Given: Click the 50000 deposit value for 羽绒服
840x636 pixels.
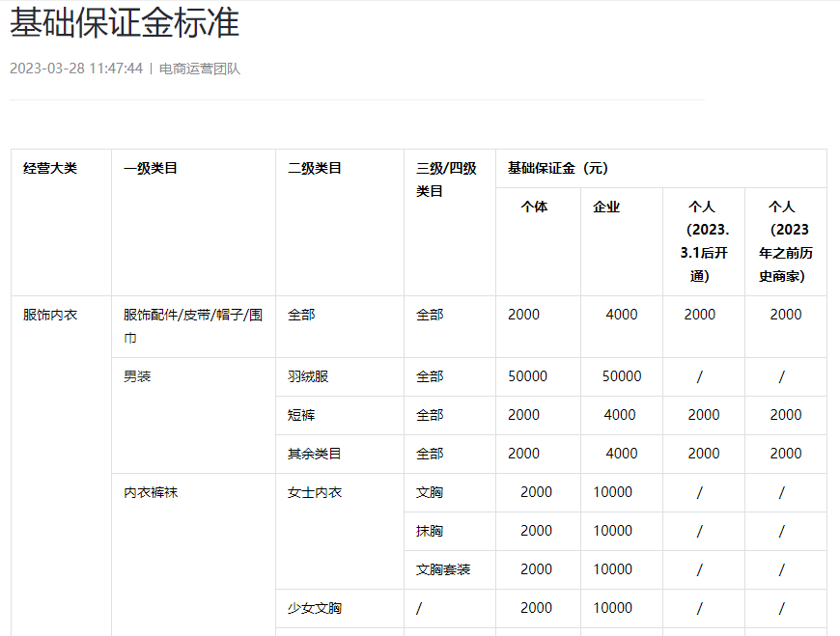Looking at the screenshot, I should pos(527,376).
